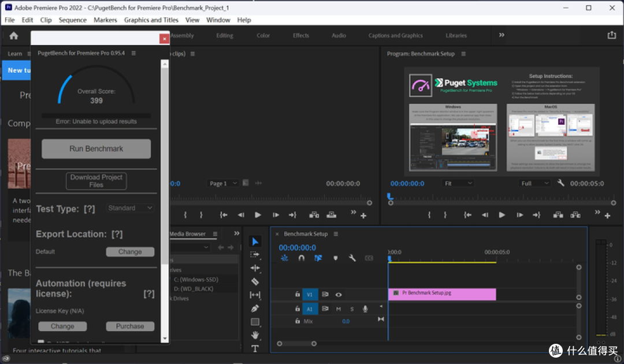Mark In in Program monitor
Image resolution: width=624 pixels, height=364 pixels.
429,215
